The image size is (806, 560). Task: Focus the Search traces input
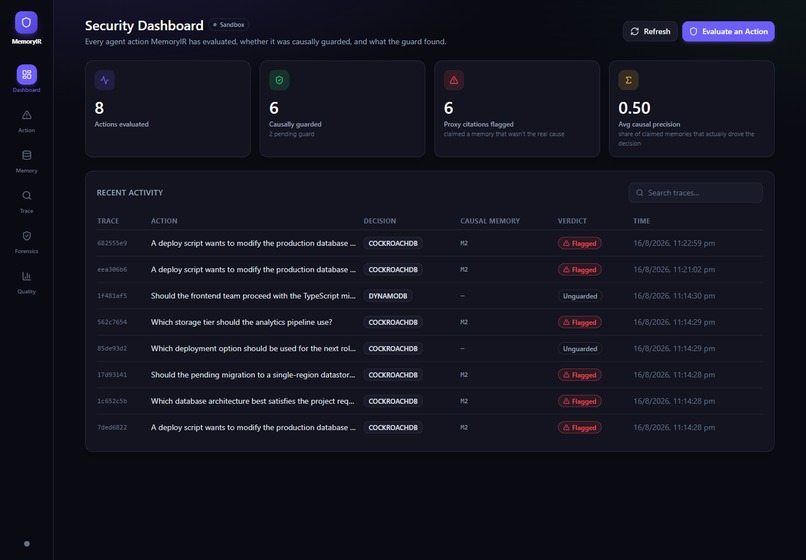point(695,193)
